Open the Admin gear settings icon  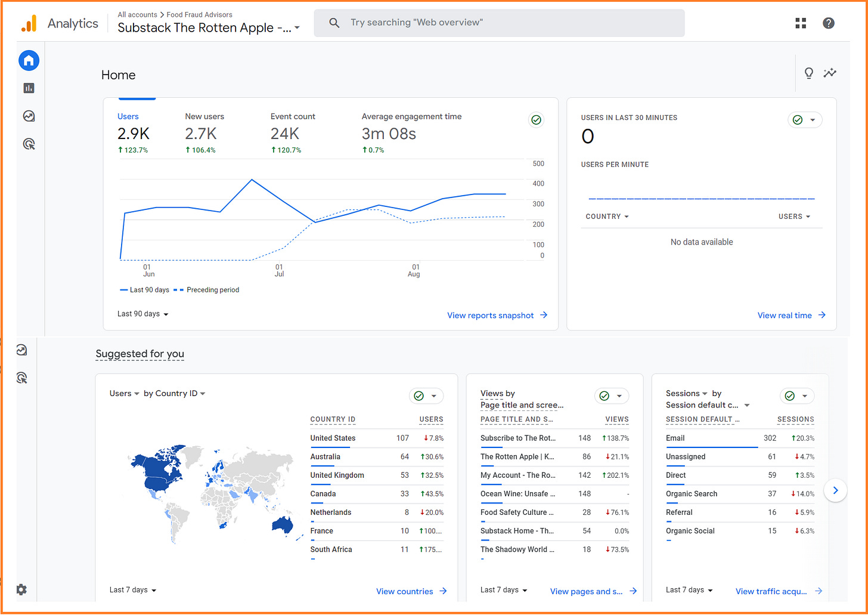(21, 589)
